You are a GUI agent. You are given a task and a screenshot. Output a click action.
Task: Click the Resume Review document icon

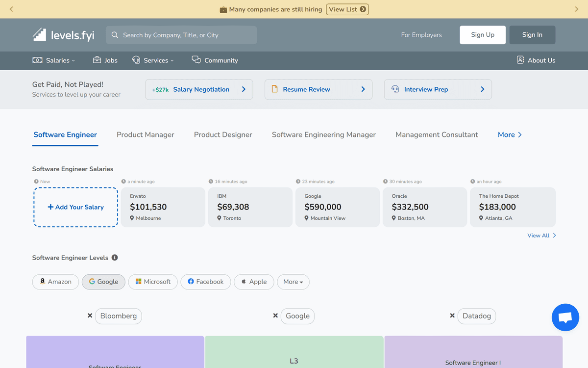pyautogui.click(x=274, y=89)
